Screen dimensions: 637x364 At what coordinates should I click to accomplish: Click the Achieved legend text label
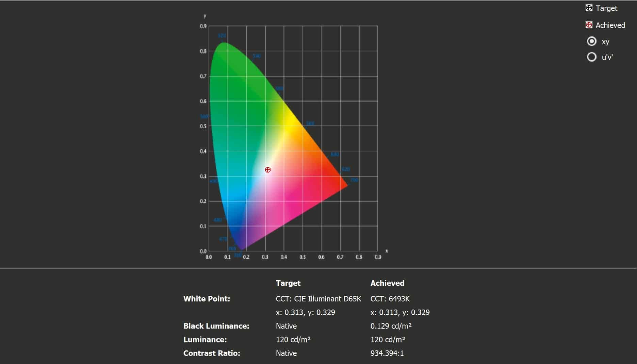(610, 25)
